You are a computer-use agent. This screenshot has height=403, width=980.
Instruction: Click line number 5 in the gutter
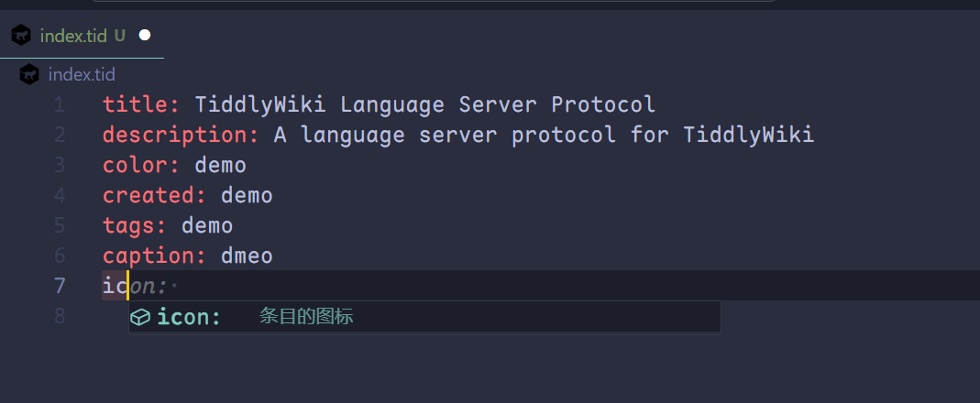[x=59, y=225]
